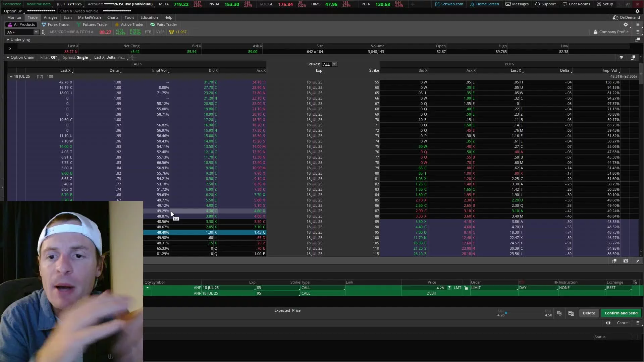644x362 pixels.
Task: Click the gear icon below Setup
Action: [x=637, y=11]
